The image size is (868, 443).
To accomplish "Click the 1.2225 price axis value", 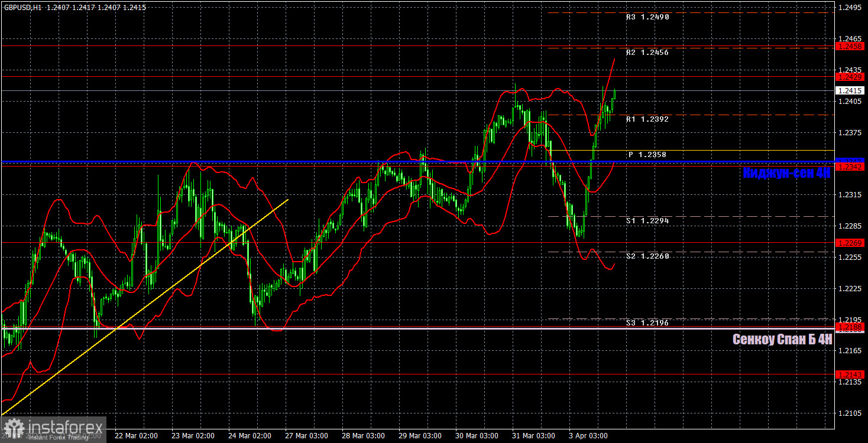I will [x=849, y=288].
